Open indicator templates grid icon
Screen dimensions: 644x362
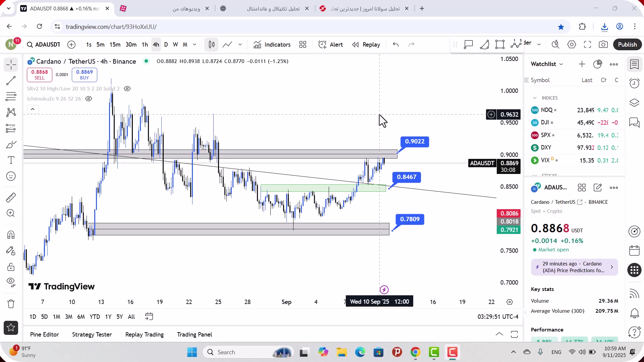coord(303,45)
